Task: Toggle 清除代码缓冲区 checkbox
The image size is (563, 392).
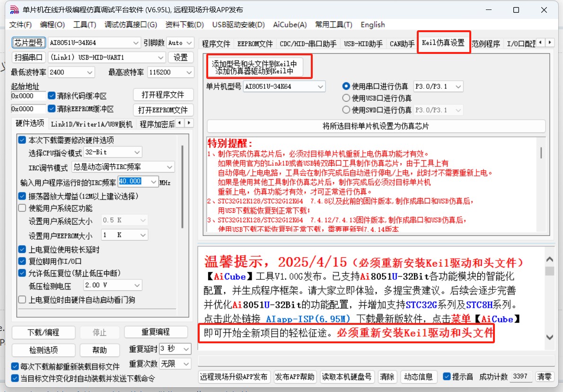Action: [52, 96]
